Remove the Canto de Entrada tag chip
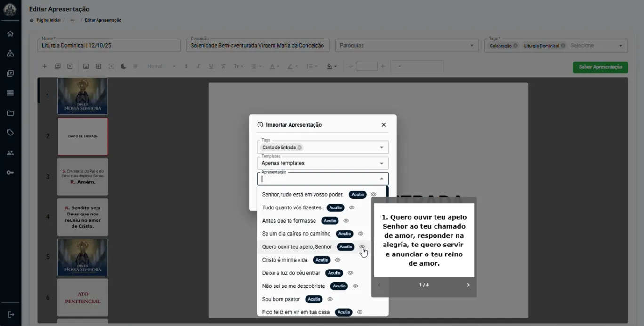Screen dimensions: 644x326 (x=299, y=148)
